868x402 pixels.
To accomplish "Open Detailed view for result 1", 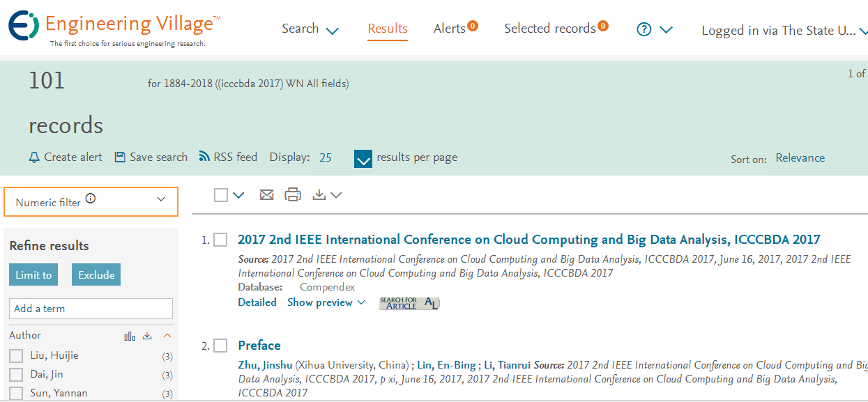I will click(x=257, y=302).
